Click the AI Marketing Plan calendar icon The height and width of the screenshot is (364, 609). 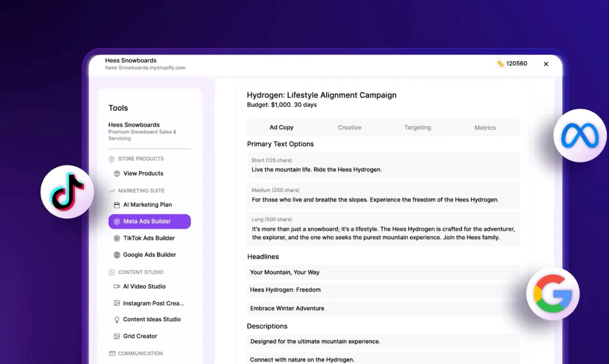pos(117,205)
